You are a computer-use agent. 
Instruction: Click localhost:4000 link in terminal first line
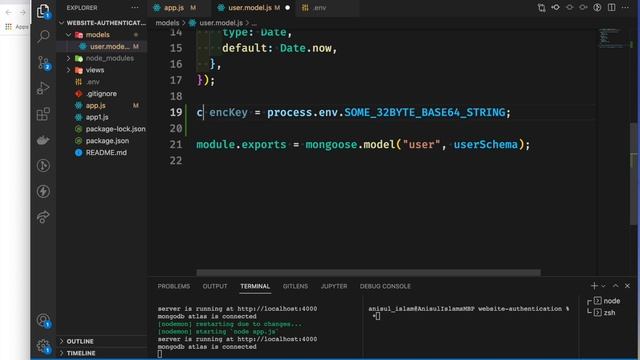277,309
